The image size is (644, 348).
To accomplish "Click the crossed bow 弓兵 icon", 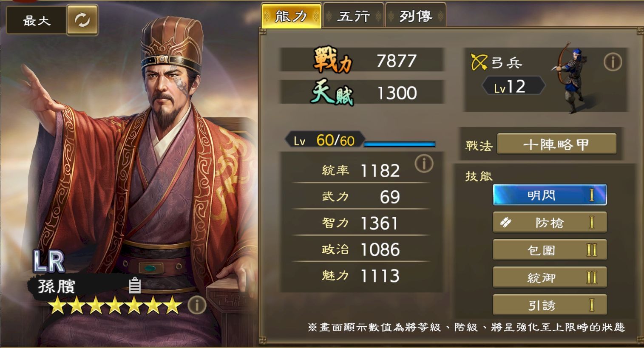I will [479, 62].
